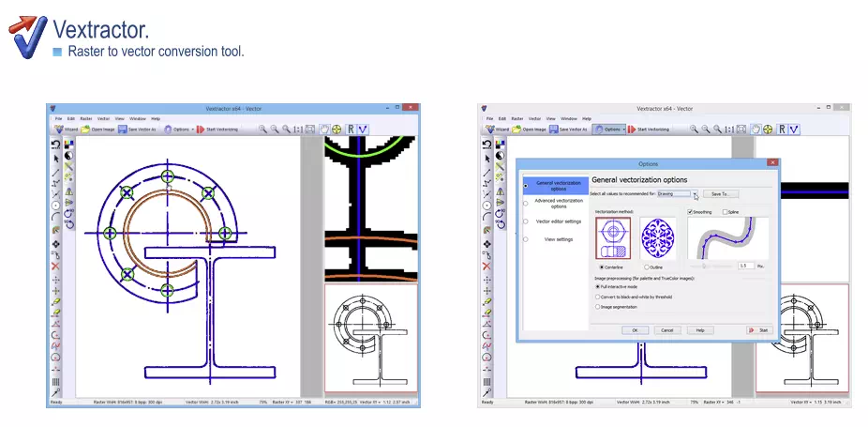
Task: Click the red X delete tool in full-drawing window
Action: click(56, 267)
